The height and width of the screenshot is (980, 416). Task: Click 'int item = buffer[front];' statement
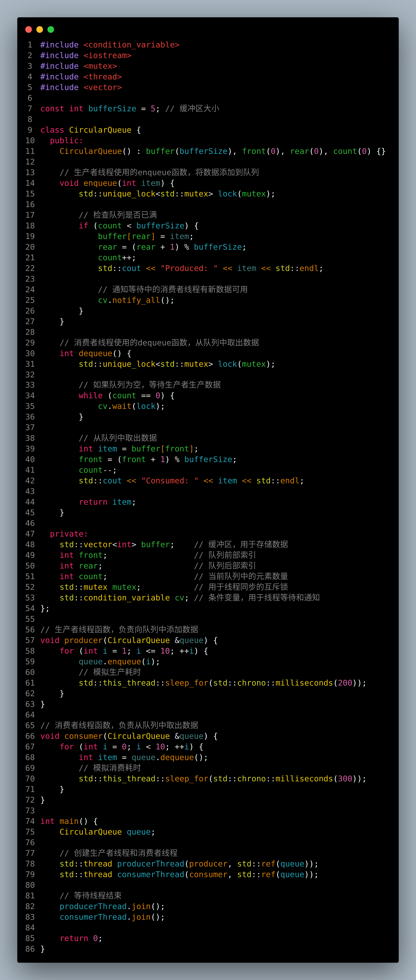pyautogui.click(x=139, y=449)
